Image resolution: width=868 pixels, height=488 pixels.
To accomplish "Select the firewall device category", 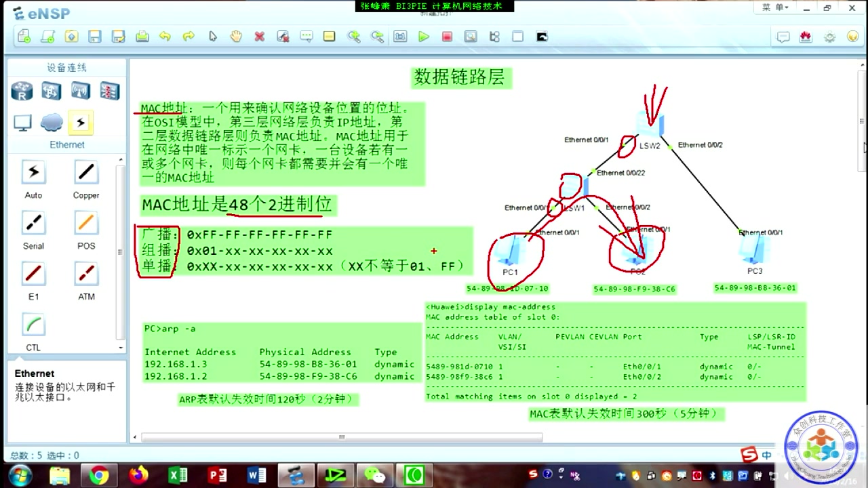I will click(x=110, y=90).
